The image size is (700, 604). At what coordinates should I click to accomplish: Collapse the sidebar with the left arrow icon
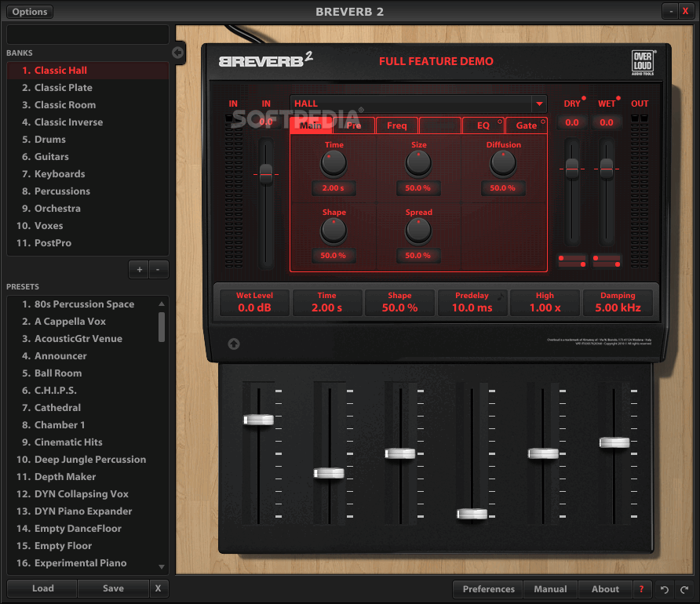pyautogui.click(x=177, y=53)
